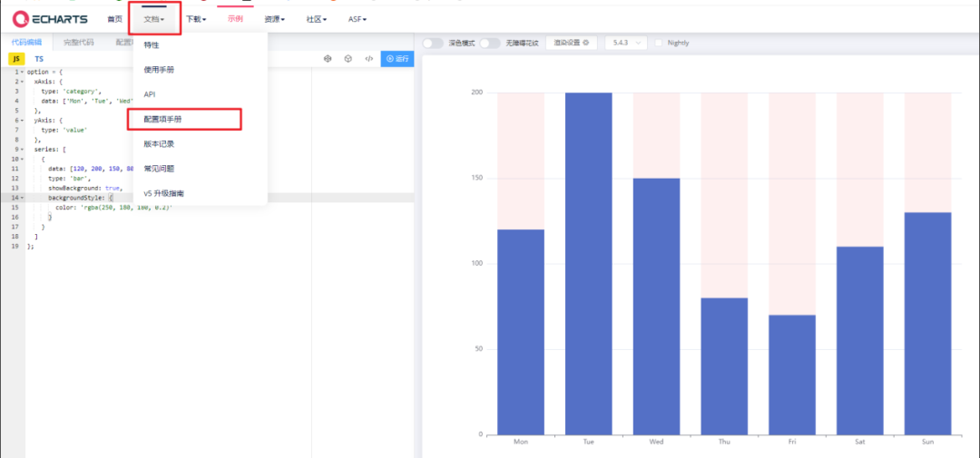
Task: Fold series block at line 9
Action: tap(22, 149)
